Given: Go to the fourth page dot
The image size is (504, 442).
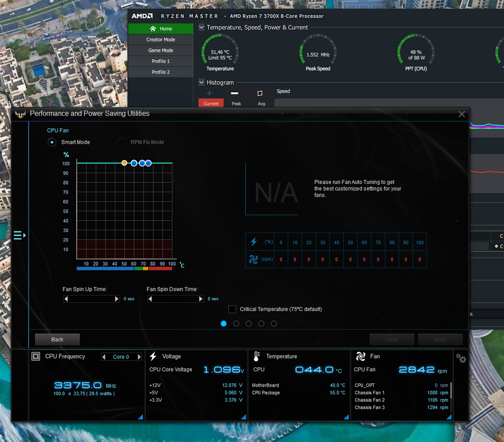Looking at the screenshot, I should click(x=261, y=324).
